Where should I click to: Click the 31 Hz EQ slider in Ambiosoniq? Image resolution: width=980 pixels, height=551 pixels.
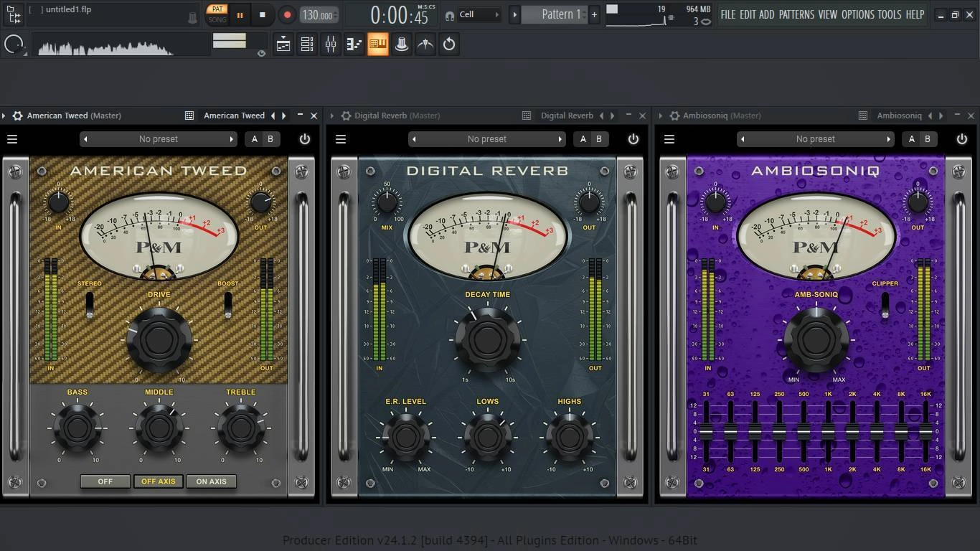pyautogui.click(x=706, y=432)
